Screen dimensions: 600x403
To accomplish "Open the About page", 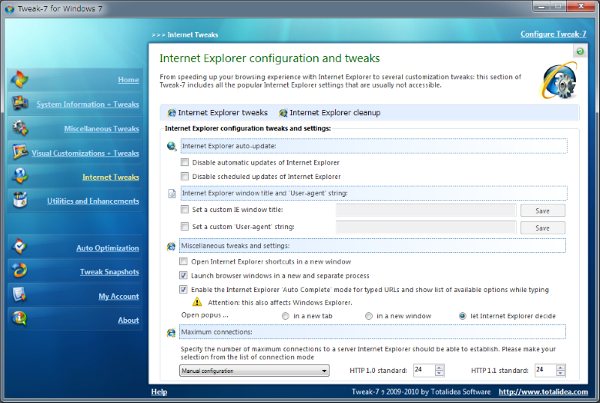I will (x=128, y=320).
